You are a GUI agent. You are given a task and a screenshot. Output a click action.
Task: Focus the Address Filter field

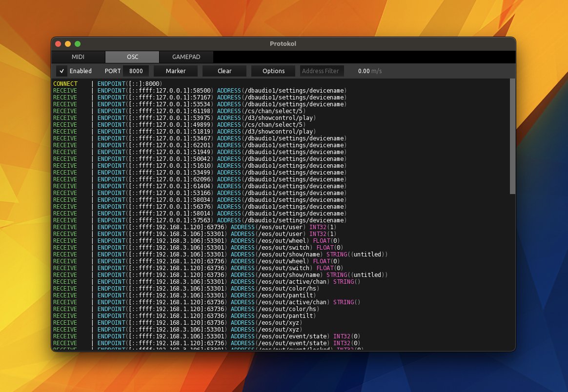pos(322,71)
